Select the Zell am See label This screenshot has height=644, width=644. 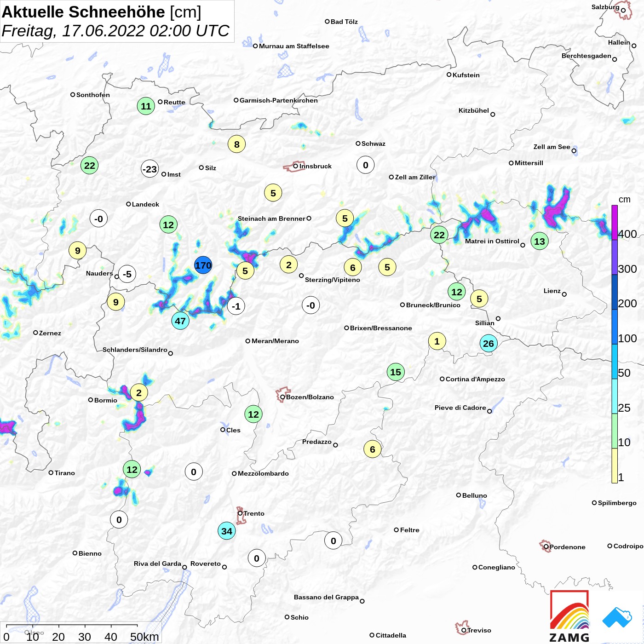point(552,147)
